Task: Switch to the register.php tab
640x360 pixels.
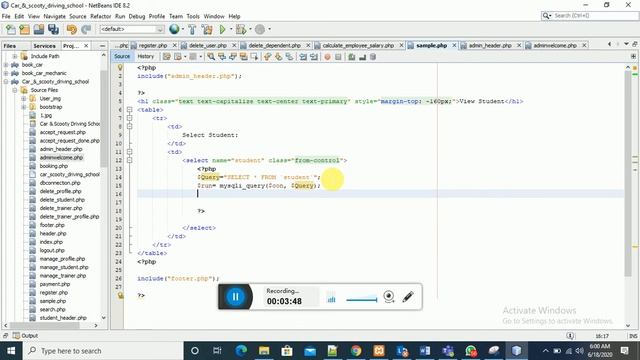Action: pos(153,45)
